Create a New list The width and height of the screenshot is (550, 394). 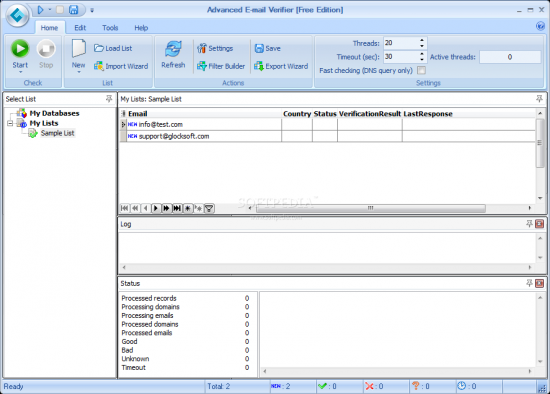79,52
